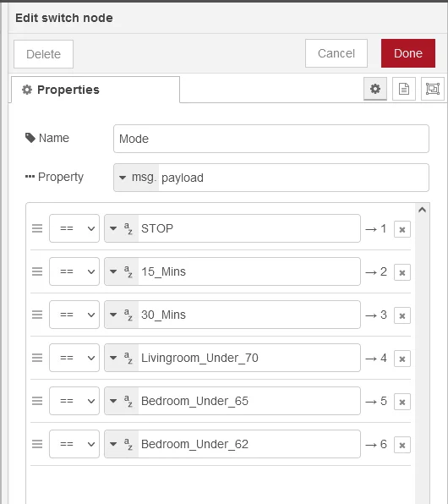Change value type for Bedroom_Under_62 rule
Viewport: 448px width, 504px height.
point(122,444)
